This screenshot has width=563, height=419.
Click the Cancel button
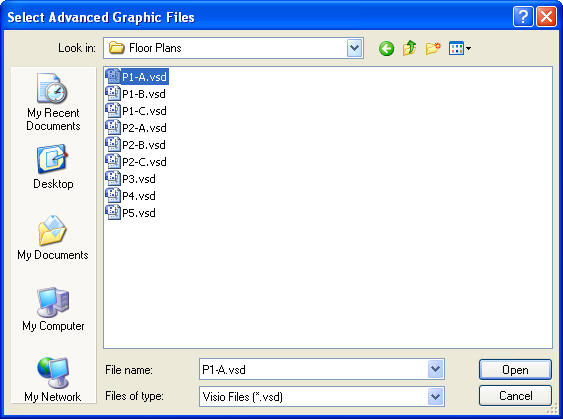coord(515,396)
